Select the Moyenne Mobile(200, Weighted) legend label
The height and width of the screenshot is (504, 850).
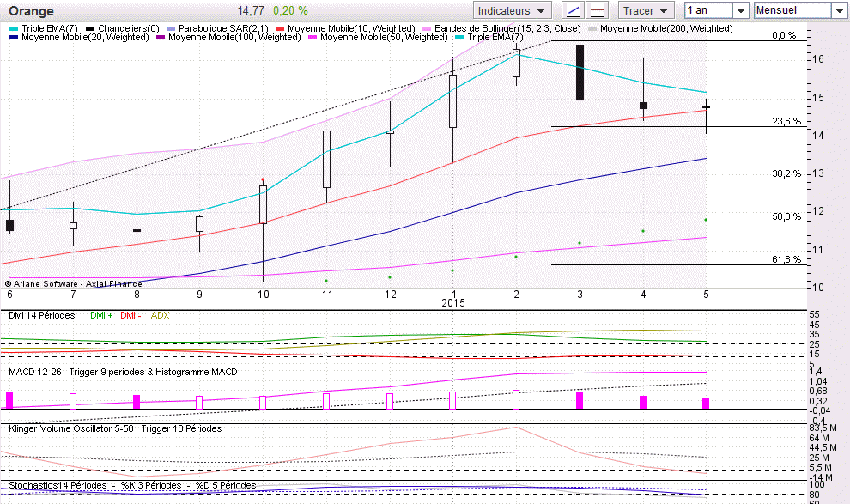coord(666,28)
